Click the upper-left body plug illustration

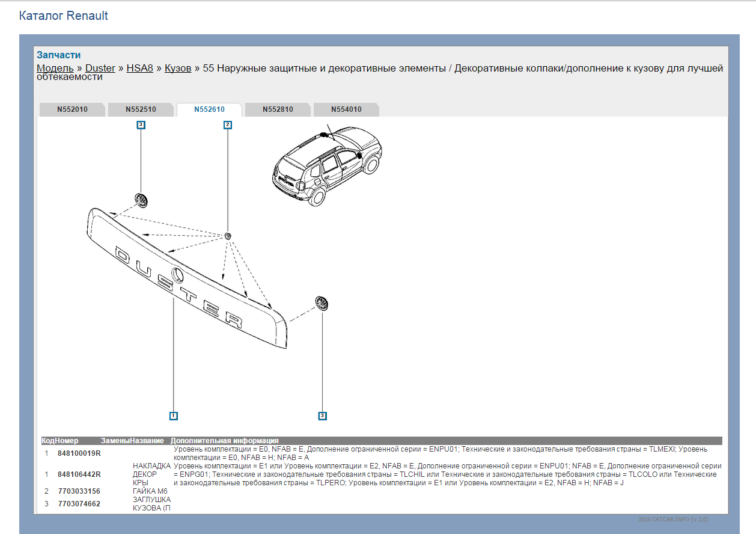141,200
